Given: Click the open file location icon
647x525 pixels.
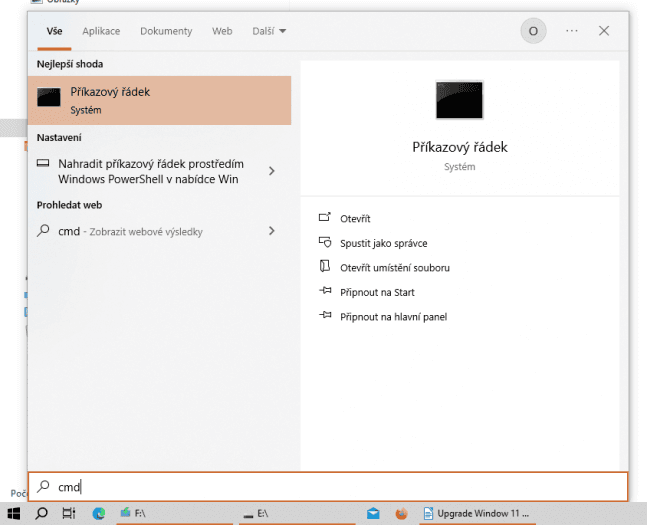Looking at the screenshot, I should coord(325,266).
